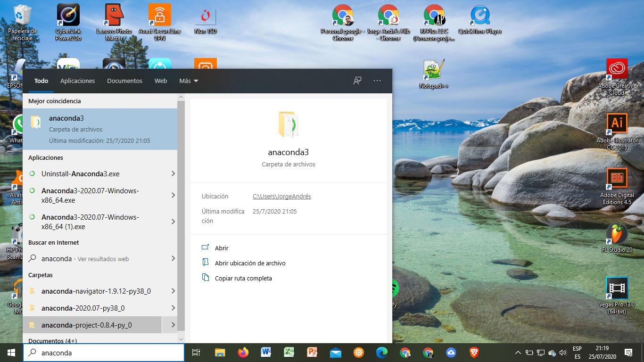Open Task View in taskbar

coord(197,353)
